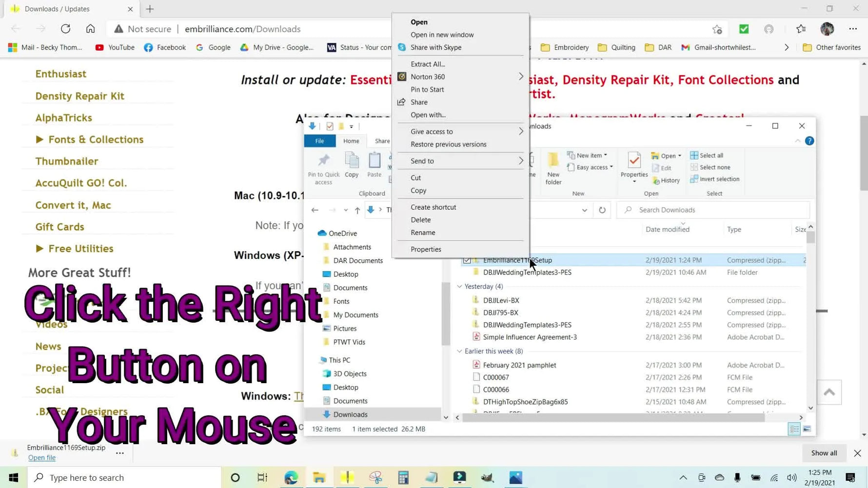Select Properties in the context menu
The image size is (868, 488).
click(426, 249)
